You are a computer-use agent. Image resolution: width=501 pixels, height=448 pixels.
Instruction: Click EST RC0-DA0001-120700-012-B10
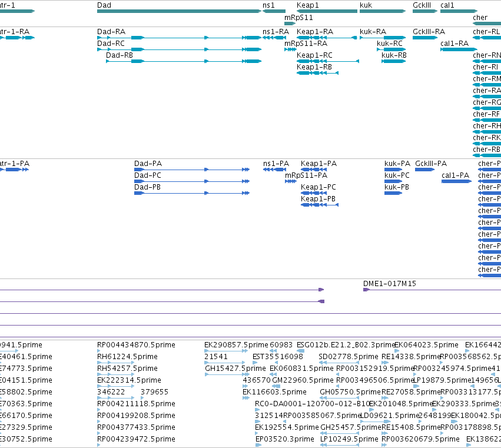pos(312,404)
